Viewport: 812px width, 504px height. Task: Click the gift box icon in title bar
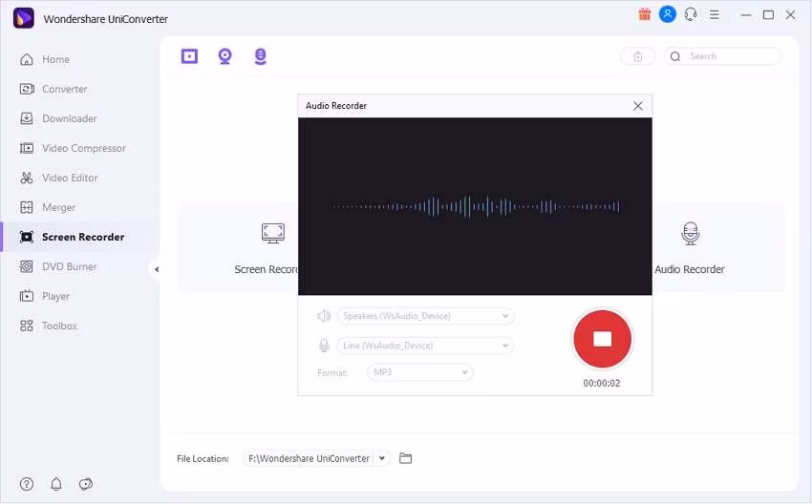click(644, 14)
